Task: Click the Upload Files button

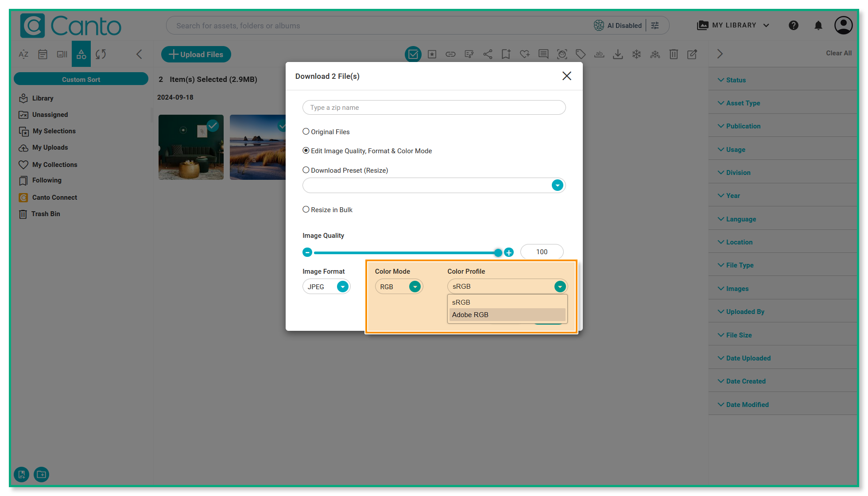Action: [196, 54]
